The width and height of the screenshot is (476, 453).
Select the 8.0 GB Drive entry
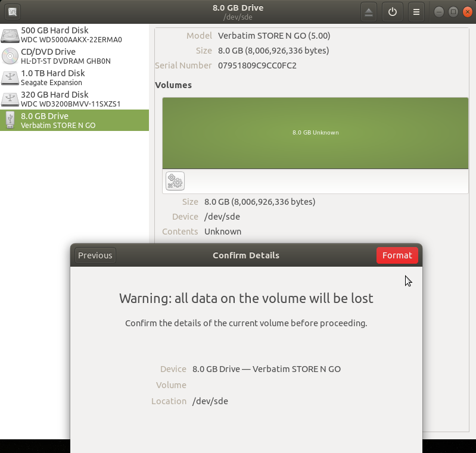coord(74,120)
